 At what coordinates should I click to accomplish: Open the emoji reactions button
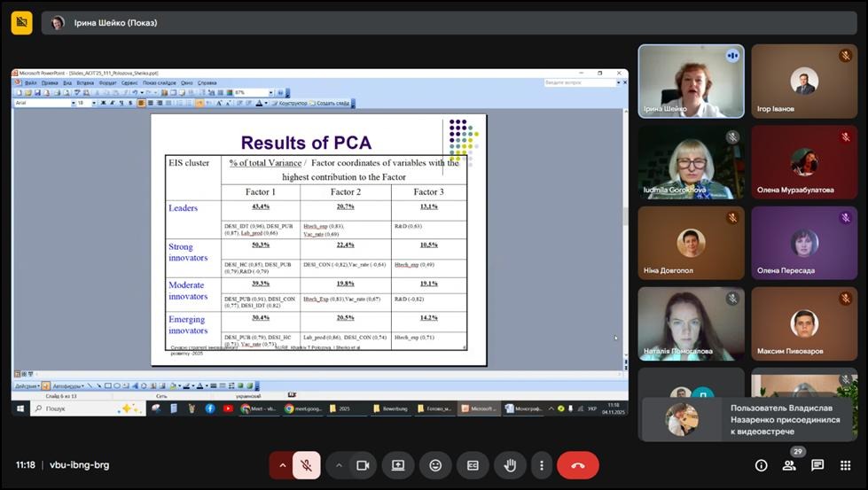(x=435, y=465)
